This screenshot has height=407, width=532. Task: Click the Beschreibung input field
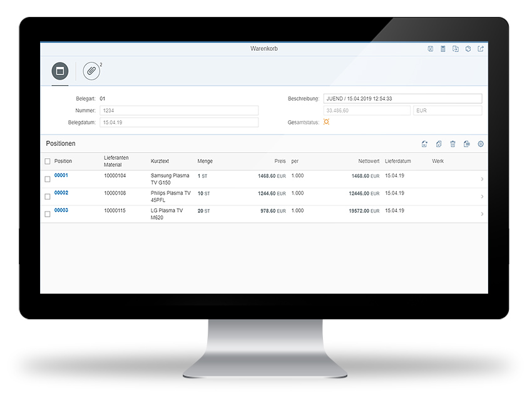pyautogui.click(x=402, y=98)
